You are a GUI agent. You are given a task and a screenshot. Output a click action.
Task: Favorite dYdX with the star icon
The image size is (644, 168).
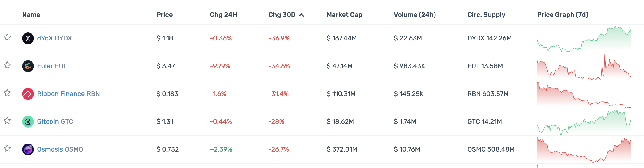point(7,37)
